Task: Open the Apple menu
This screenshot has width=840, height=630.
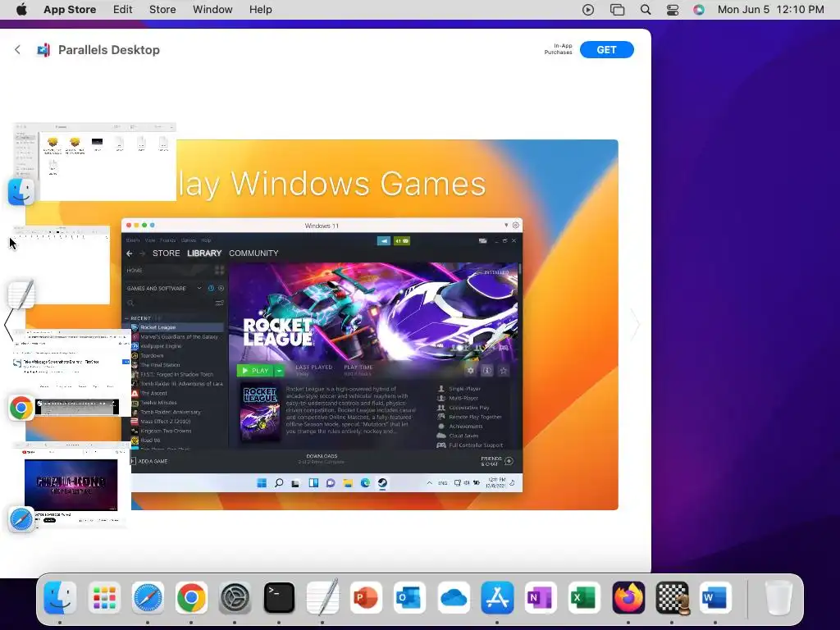Action: click(21, 10)
